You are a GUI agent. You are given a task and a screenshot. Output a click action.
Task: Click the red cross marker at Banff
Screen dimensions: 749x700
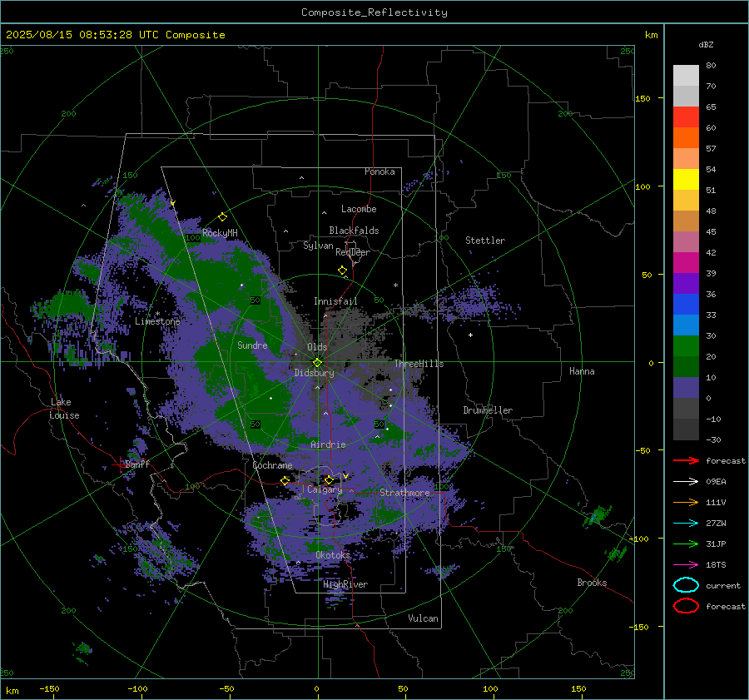click(x=118, y=464)
